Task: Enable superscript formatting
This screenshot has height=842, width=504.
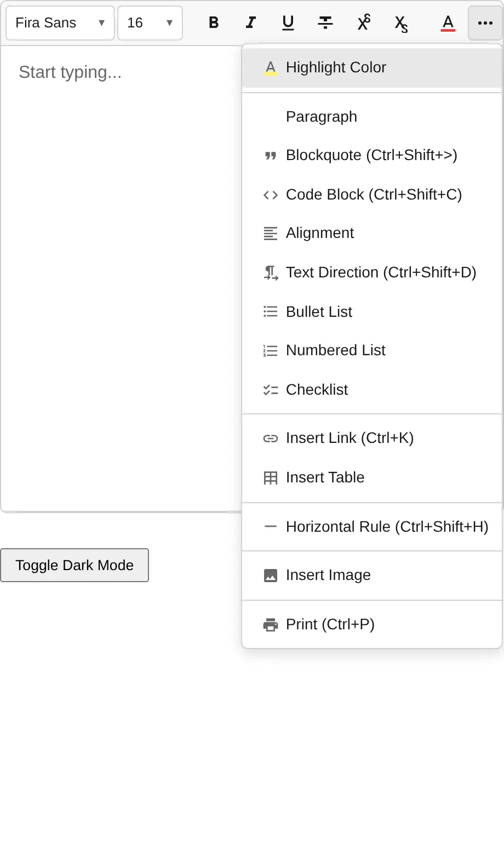Action: click(363, 22)
